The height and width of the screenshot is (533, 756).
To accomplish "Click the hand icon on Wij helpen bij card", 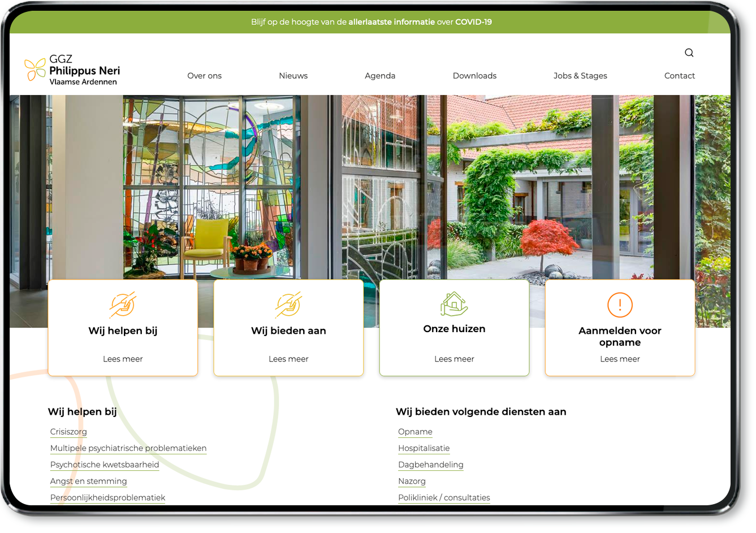I will pos(123,304).
